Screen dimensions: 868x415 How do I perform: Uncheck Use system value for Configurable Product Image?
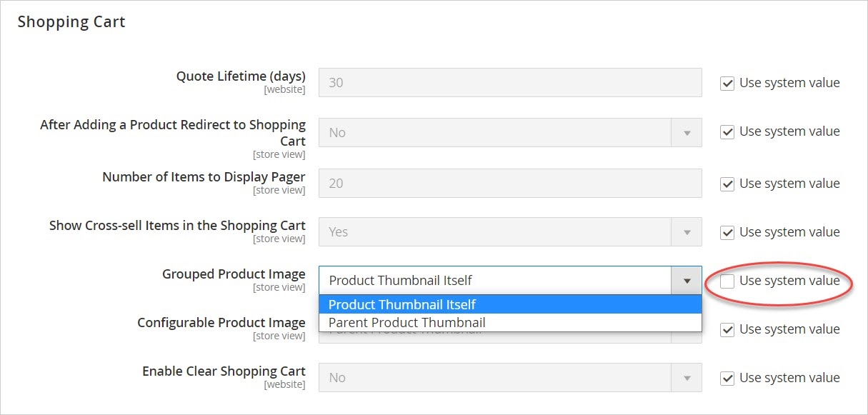click(x=727, y=330)
